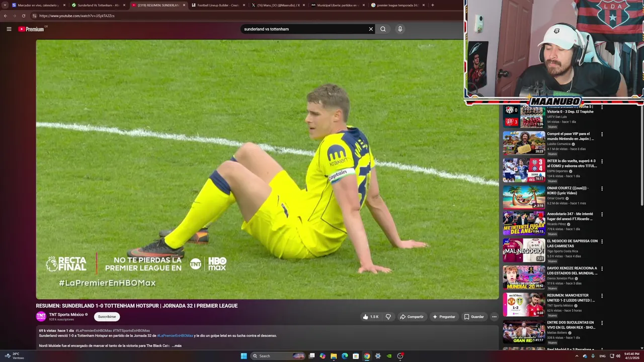The image size is (644, 362).
Task: Start voice search with the microphone icon
Action: tap(400, 29)
